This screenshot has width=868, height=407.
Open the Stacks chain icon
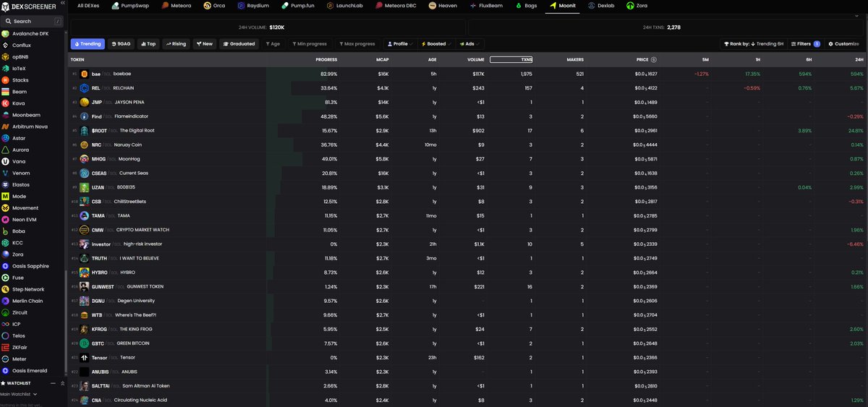click(5, 80)
